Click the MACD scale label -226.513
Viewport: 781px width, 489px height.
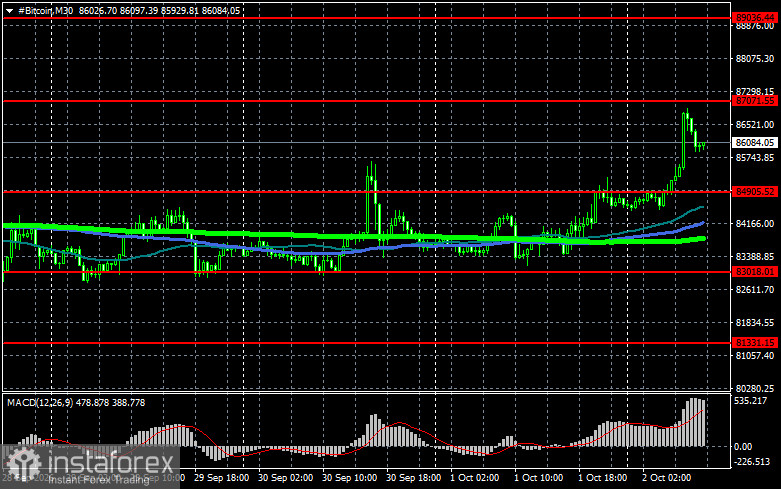pos(752,462)
